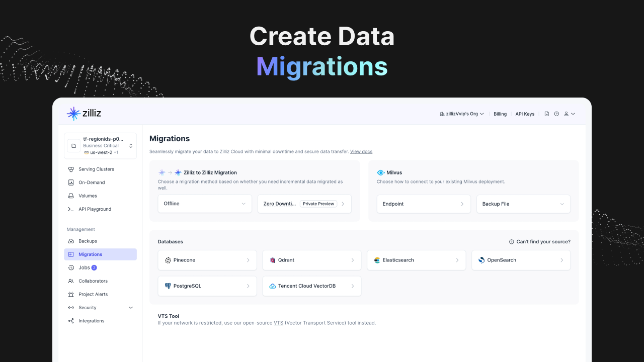This screenshot has width=644, height=362.
Task: Click the project folder icon
Action: 73,146
